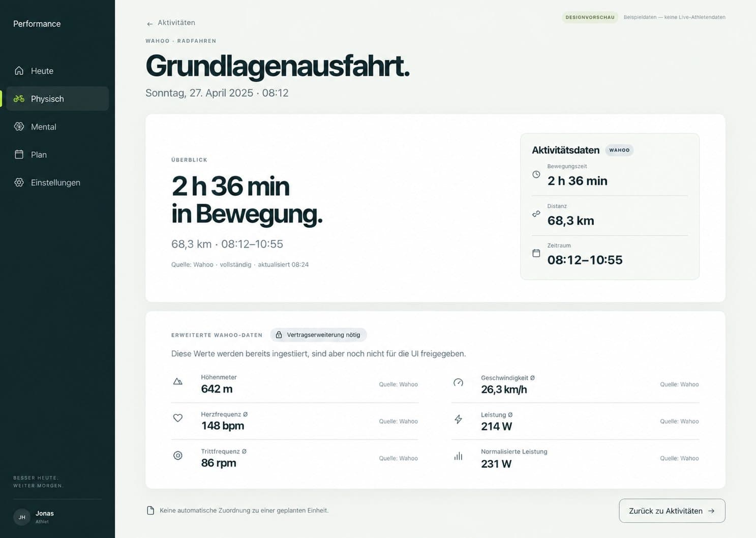756x538 pixels.
Task: Click the speedometer icon for Geschwindigkeit
Action: pyautogui.click(x=458, y=382)
